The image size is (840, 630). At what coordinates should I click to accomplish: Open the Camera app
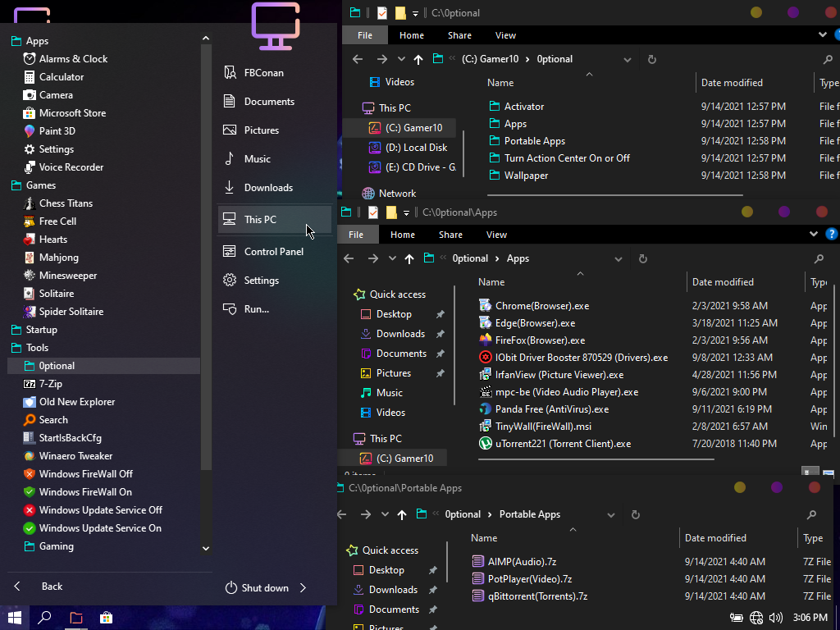(x=48, y=95)
